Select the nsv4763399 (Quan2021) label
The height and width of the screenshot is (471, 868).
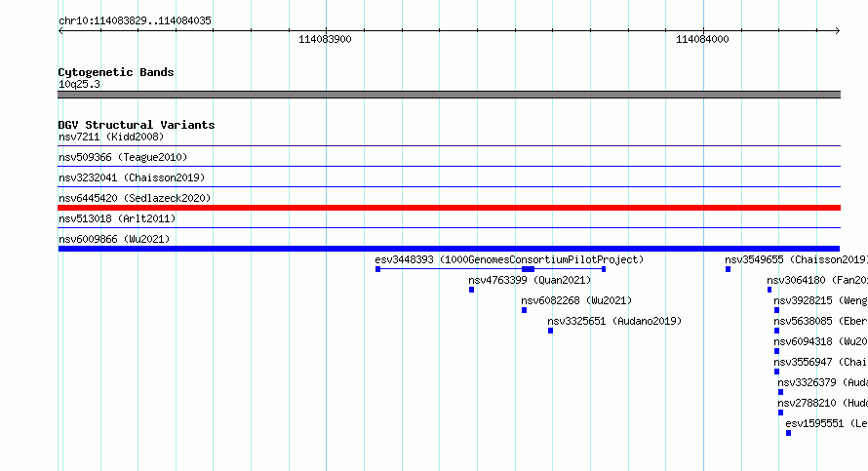530,280
